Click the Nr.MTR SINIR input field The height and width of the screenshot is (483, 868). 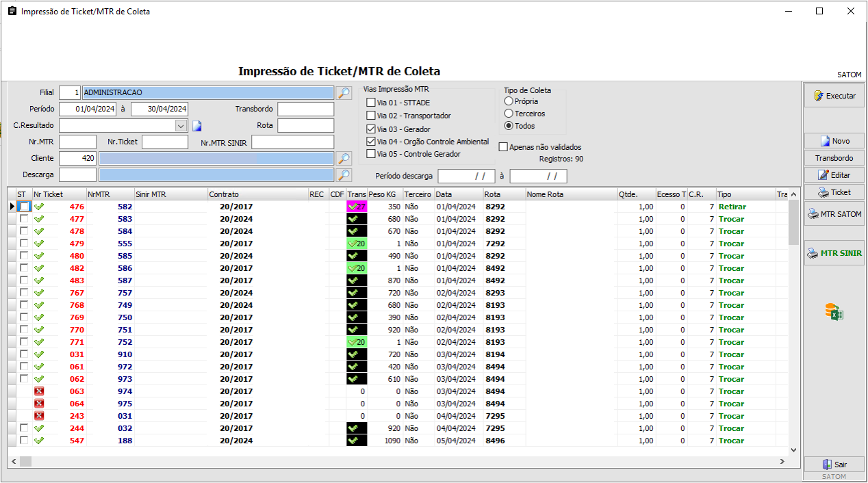coord(292,142)
